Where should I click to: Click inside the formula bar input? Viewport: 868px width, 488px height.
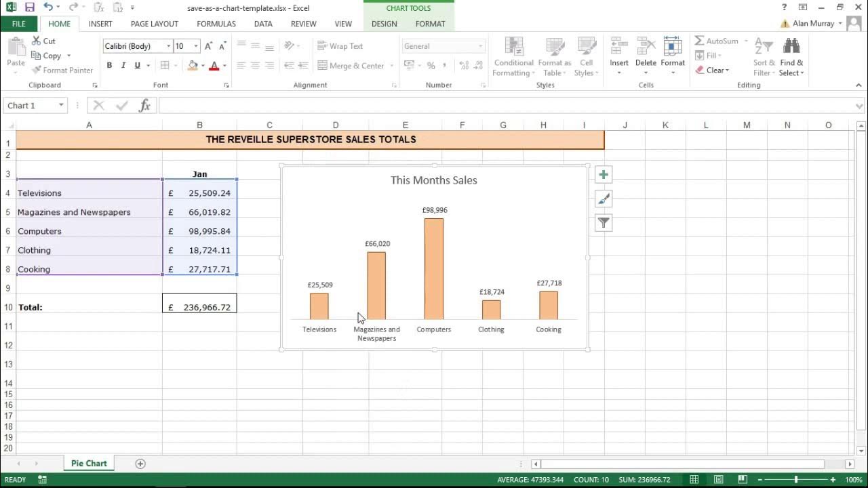click(x=505, y=106)
